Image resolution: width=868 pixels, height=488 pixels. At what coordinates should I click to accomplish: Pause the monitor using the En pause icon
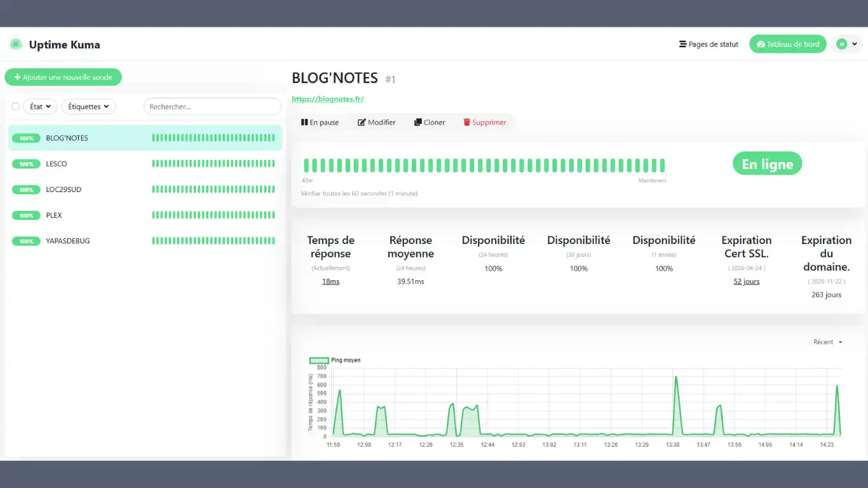pos(304,122)
